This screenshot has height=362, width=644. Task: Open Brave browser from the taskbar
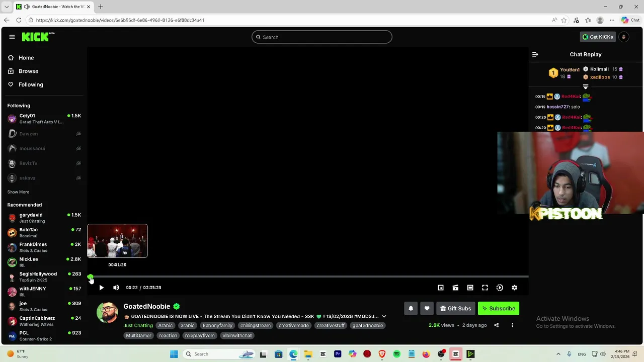pos(382,354)
